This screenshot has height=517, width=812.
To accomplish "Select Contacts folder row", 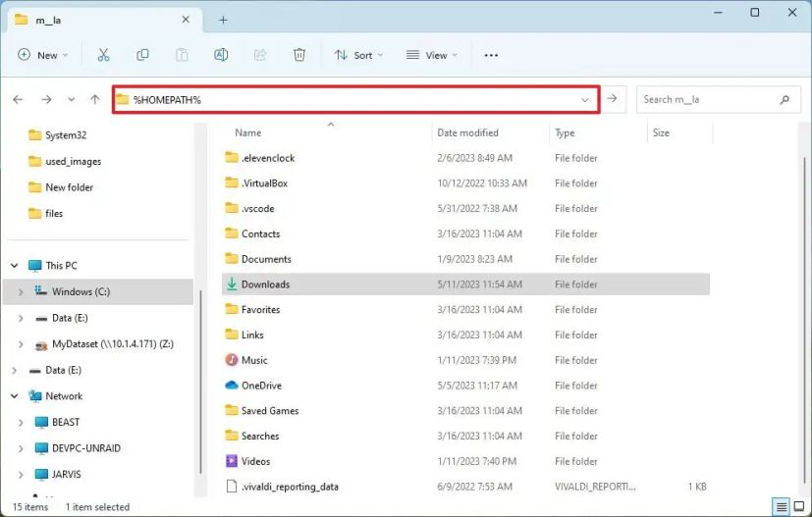I will (465, 233).
